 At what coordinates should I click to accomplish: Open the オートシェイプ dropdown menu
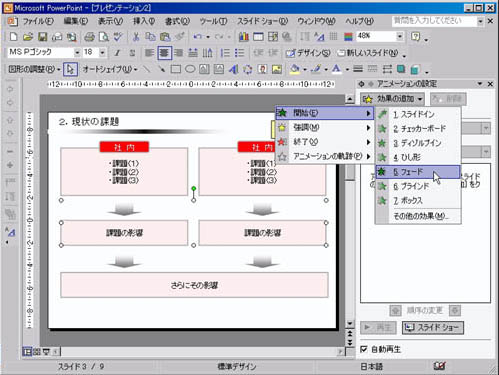tap(110, 69)
